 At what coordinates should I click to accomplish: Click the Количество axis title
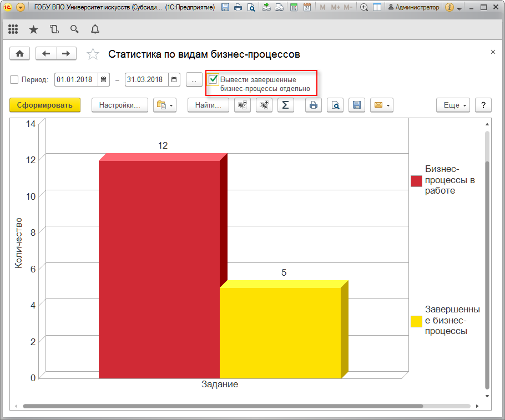point(18,243)
